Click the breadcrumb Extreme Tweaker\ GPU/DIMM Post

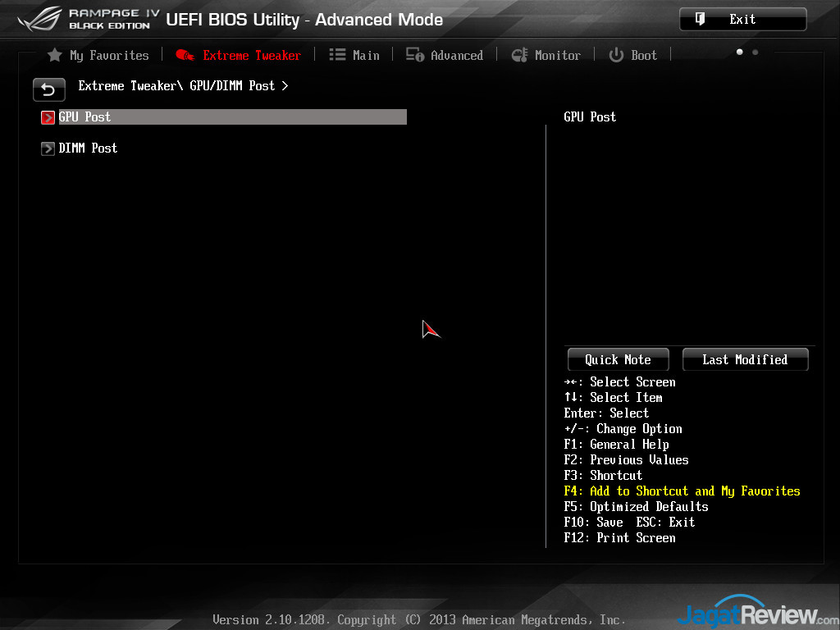[183, 85]
